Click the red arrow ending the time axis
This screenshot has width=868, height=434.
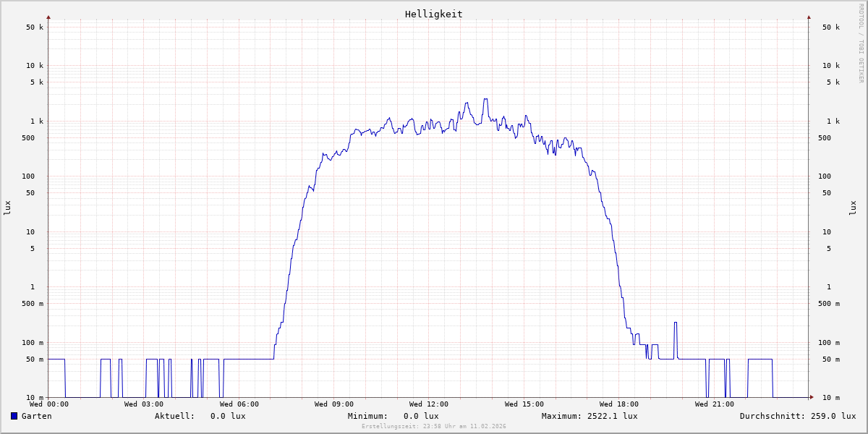(812, 397)
